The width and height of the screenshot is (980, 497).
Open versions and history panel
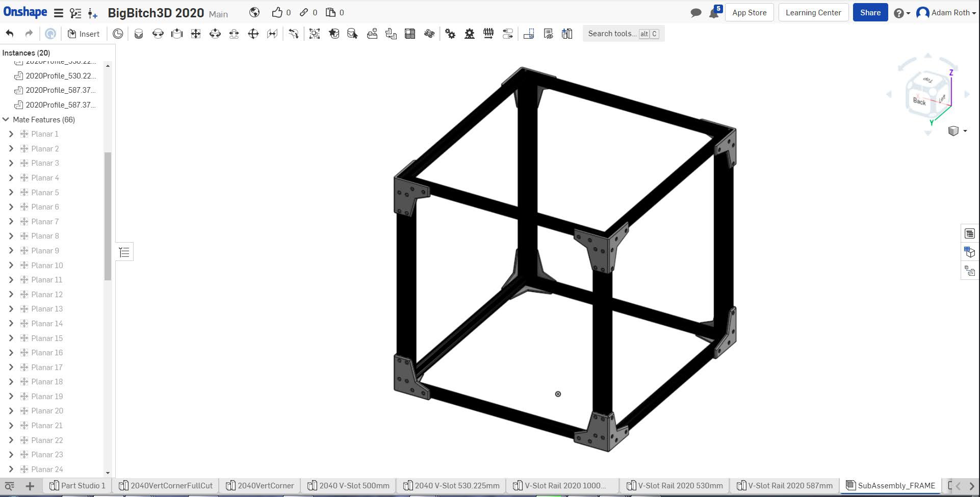75,13
